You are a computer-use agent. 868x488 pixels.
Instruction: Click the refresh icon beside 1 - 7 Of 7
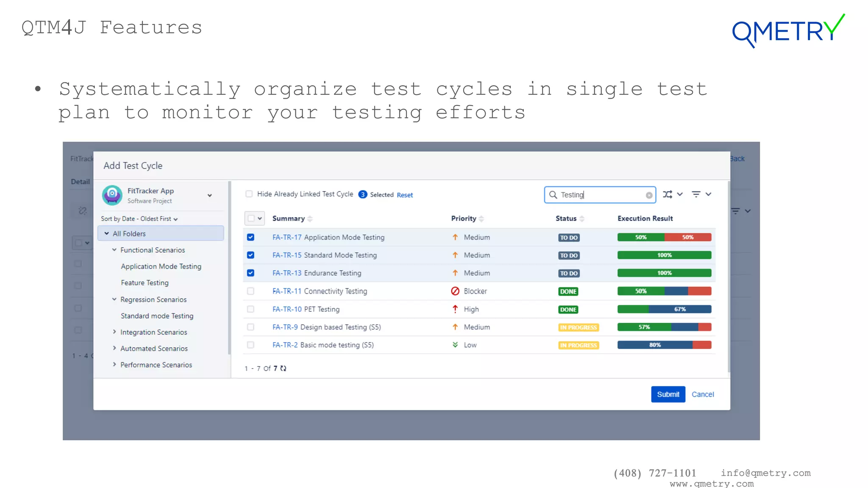tap(283, 369)
